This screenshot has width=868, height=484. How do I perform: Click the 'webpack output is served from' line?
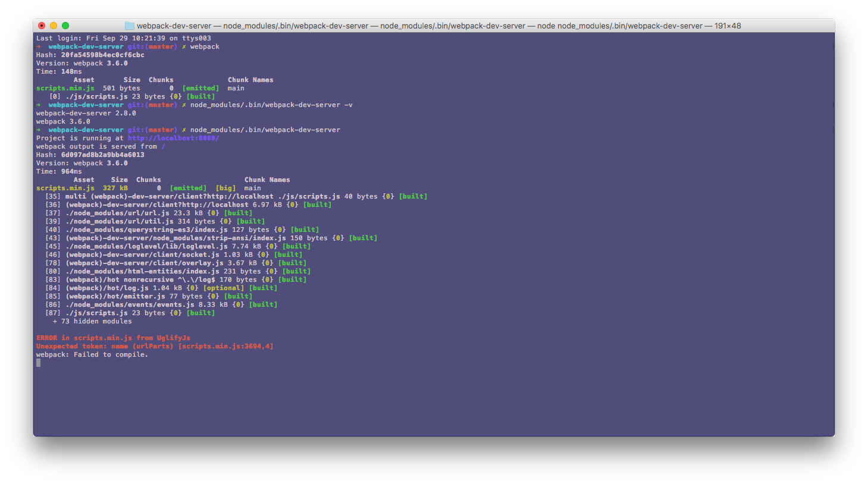point(101,146)
